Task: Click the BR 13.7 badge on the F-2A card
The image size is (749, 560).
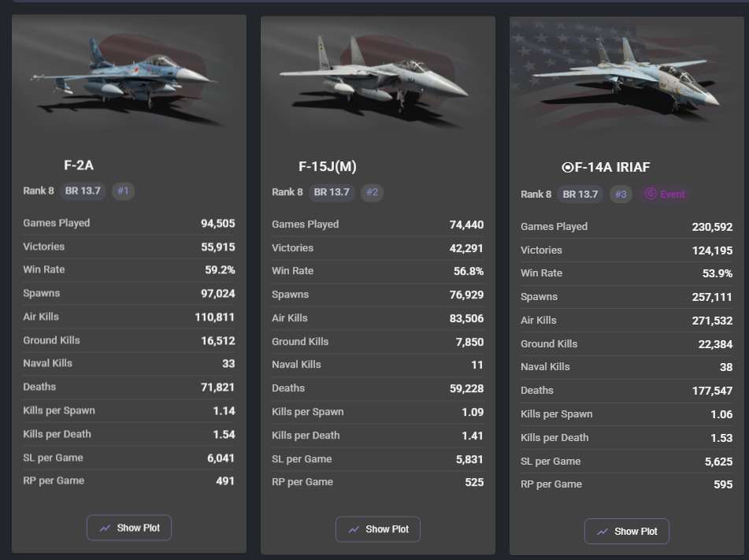Action: click(x=83, y=191)
